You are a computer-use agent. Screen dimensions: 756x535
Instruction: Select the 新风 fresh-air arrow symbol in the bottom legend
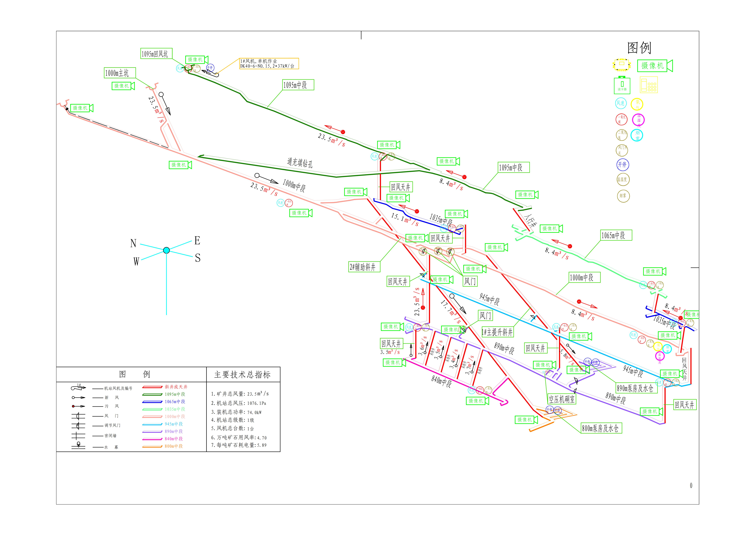pyautogui.click(x=78, y=398)
